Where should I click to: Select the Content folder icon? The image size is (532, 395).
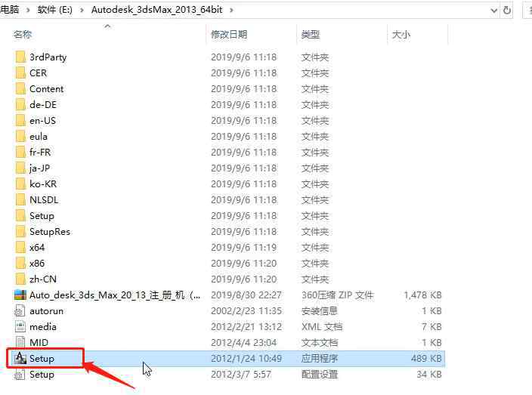[x=20, y=89]
